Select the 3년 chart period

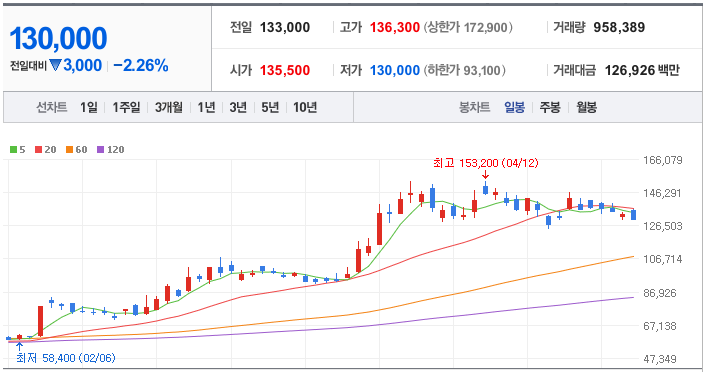pos(238,108)
